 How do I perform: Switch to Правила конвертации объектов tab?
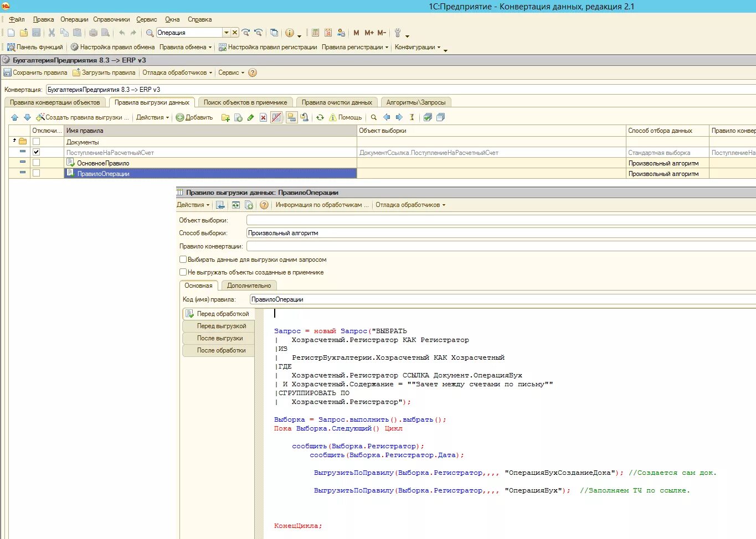(x=55, y=102)
